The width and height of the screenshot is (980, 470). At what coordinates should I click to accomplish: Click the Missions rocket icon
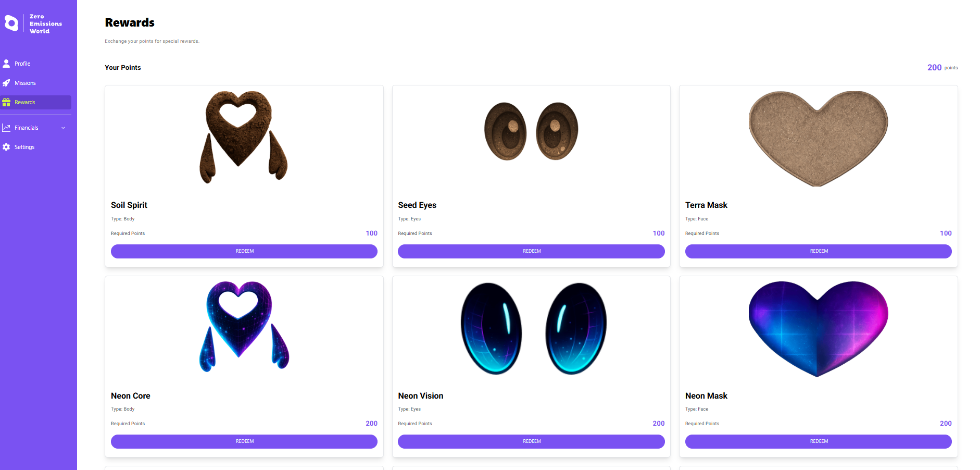coord(6,83)
